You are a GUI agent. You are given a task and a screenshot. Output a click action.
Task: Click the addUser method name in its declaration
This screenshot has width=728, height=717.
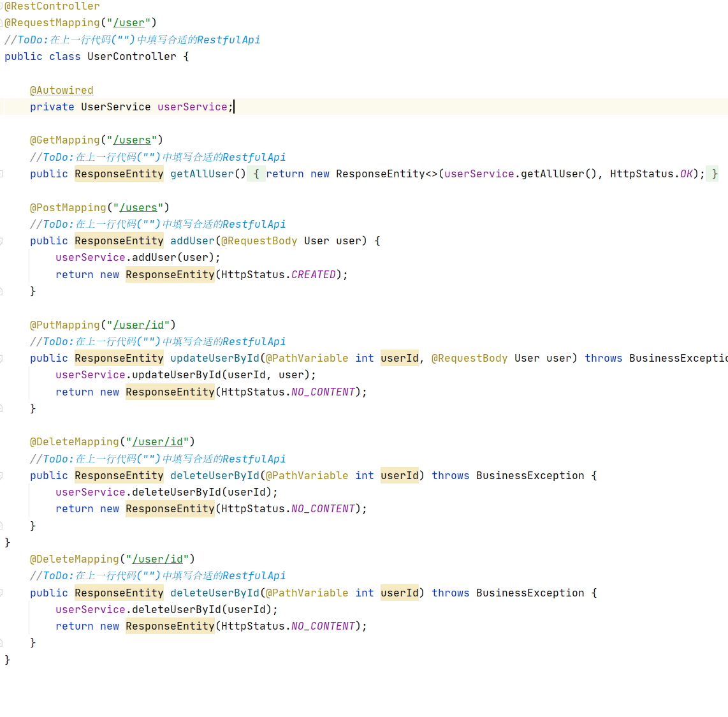click(193, 240)
